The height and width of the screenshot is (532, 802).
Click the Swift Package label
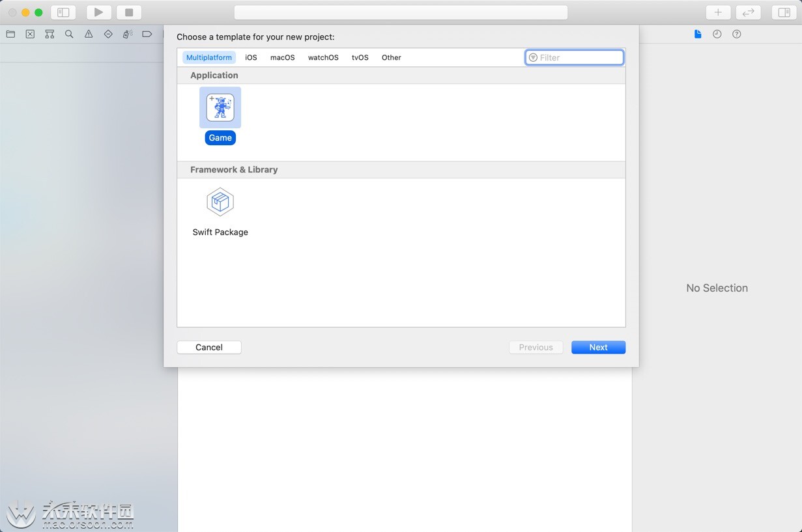click(x=220, y=232)
